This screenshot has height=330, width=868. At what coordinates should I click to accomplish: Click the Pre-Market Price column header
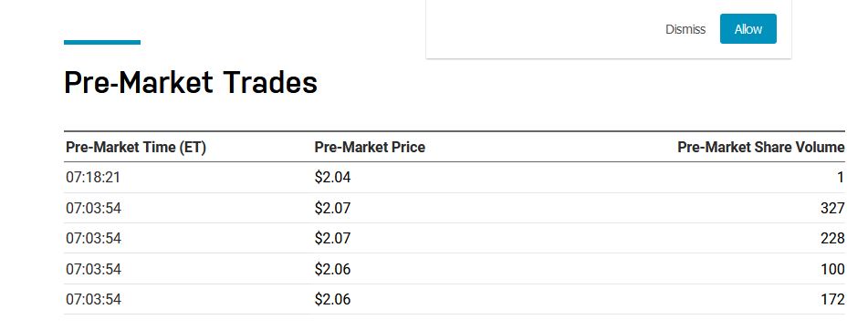pyautogui.click(x=370, y=147)
